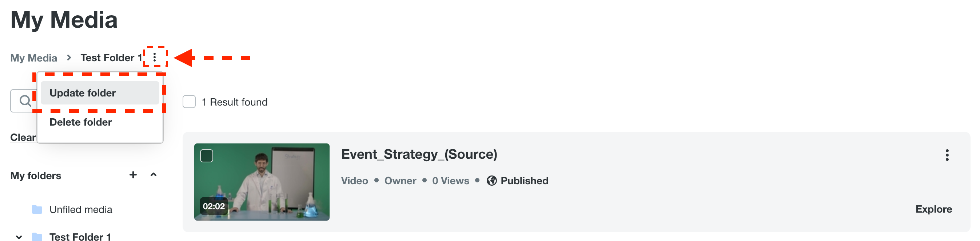980x241 pixels.
Task: Go to My Media breadcrumb link
Action: pos(33,58)
